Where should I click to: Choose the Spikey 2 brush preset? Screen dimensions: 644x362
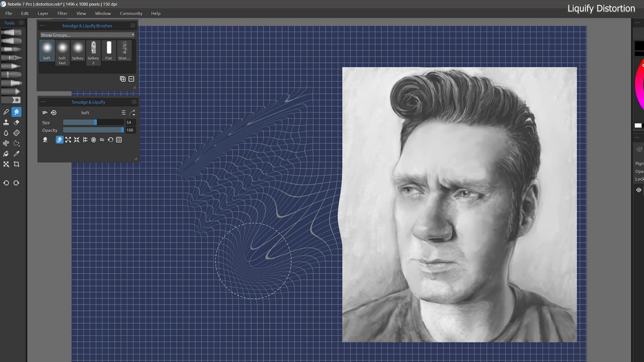93,53
